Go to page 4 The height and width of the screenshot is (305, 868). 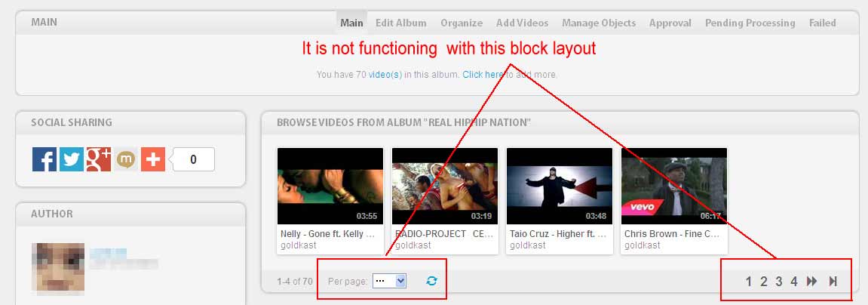tap(794, 282)
